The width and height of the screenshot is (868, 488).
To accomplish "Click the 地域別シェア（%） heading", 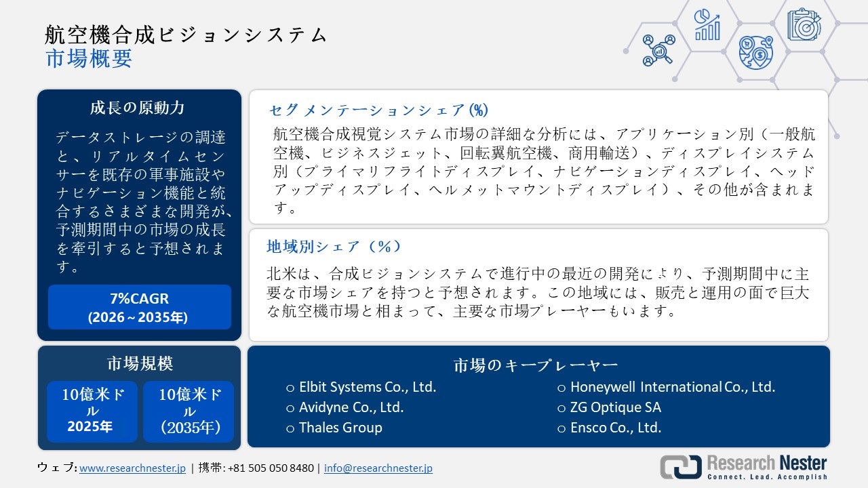I will 334,247.
